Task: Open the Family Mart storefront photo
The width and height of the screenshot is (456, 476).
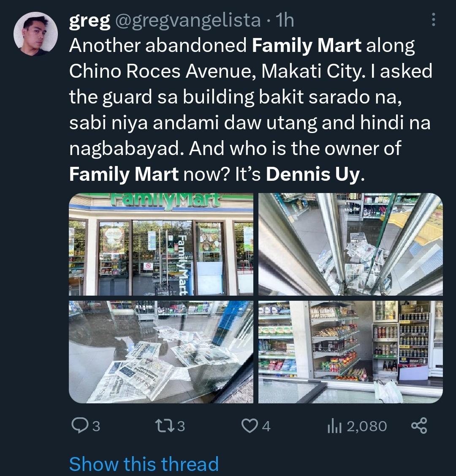Action: (x=161, y=245)
